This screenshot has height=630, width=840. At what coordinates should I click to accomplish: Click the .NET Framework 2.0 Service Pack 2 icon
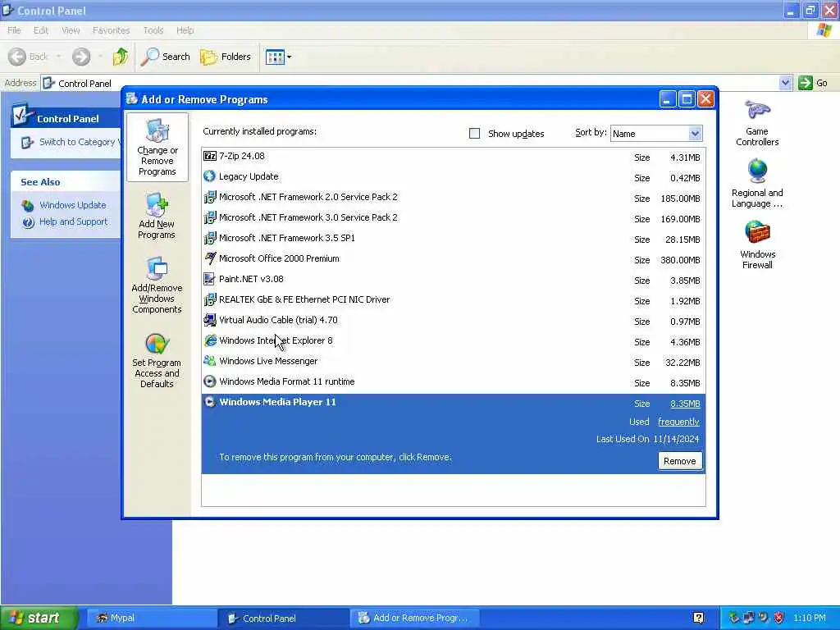(x=210, y=197)
